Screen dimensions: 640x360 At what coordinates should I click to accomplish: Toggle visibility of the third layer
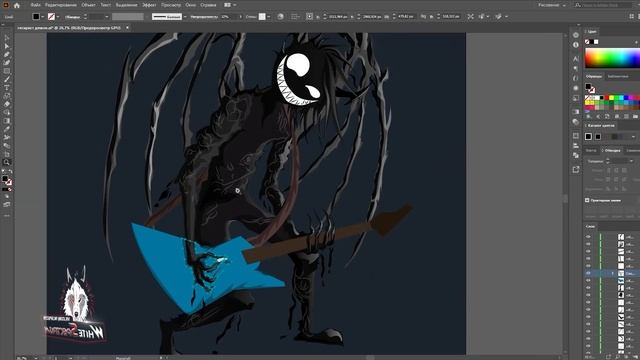[588, 251]
